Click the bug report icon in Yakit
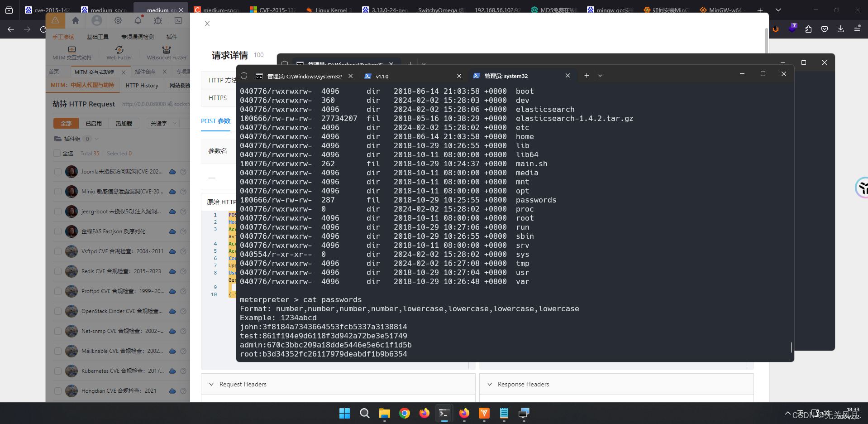 tap(158, 20)
